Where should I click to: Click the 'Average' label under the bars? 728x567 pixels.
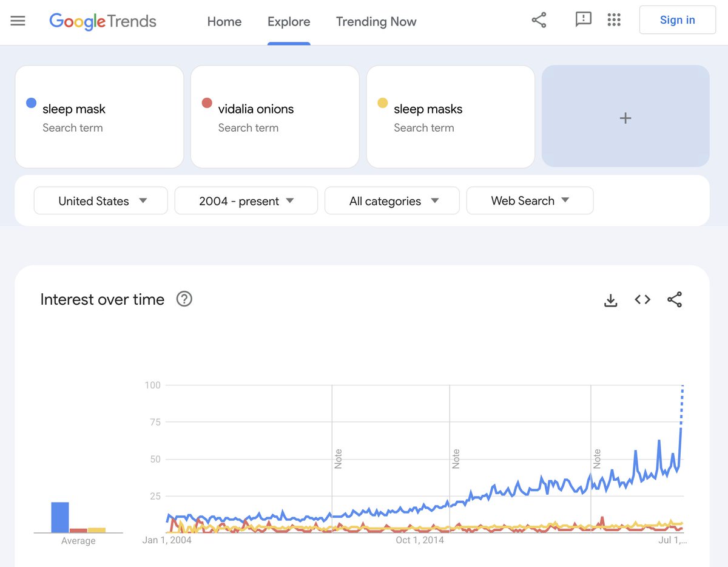pos(78,541)
